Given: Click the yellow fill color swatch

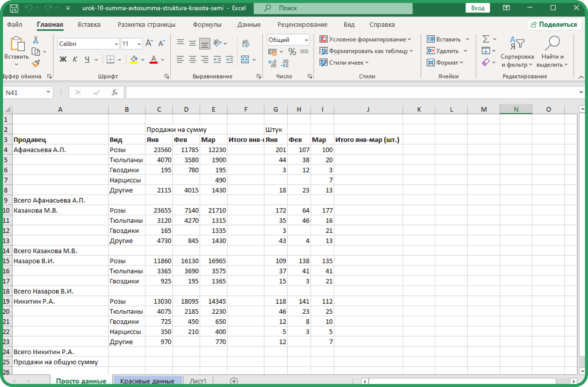Looking at the screenshot, I should [134, 63].
